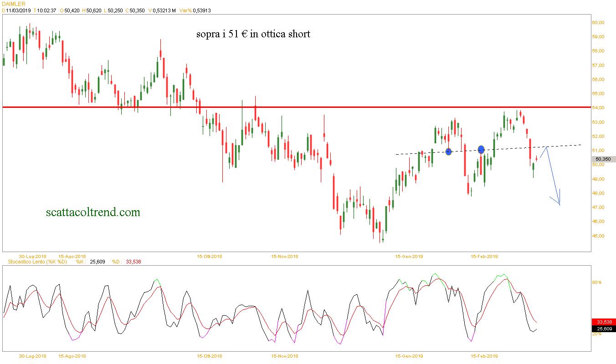Select the date value 11/03/2019 in header
The width and height of the screenshot is (616, 364).
18,10
